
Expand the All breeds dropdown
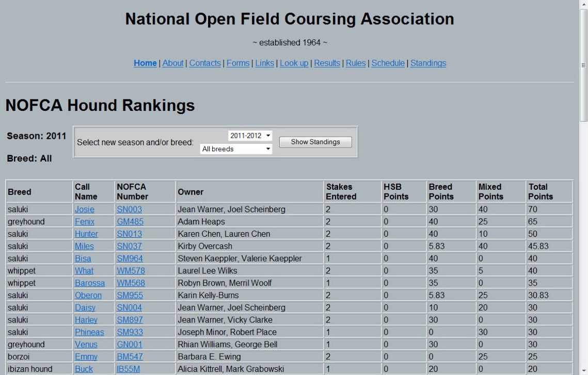point(236,149)
